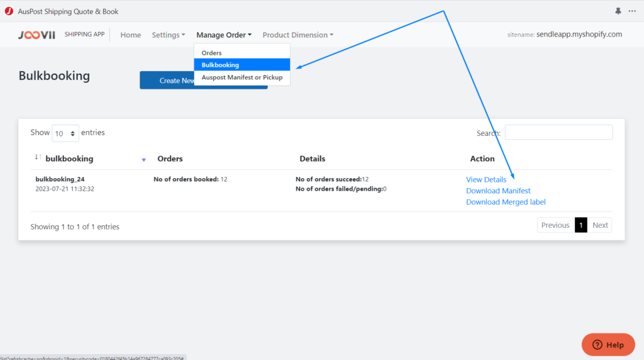Open the three-dots more options menu
644x360 pixels.
(632, 11)
